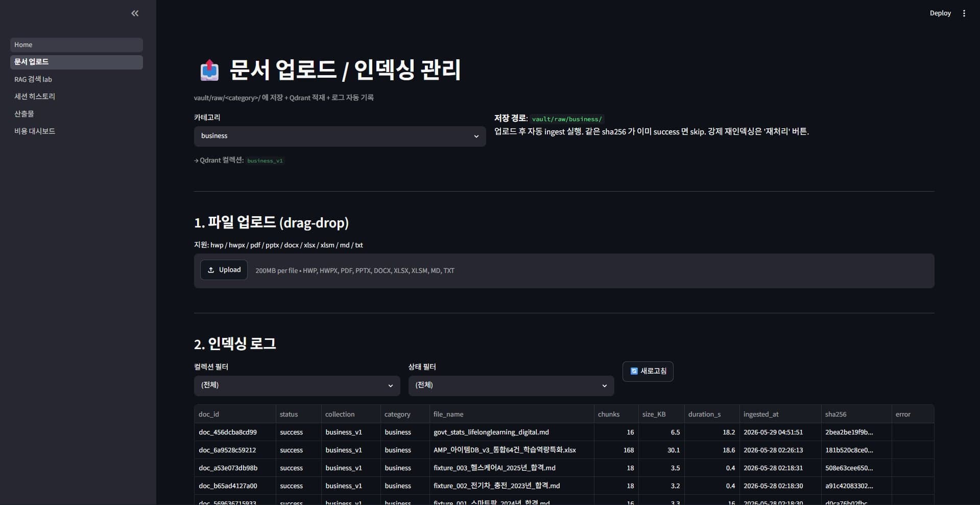
Task: Click the 새로고침 refresh button
Action: click(x=648, y=371)
